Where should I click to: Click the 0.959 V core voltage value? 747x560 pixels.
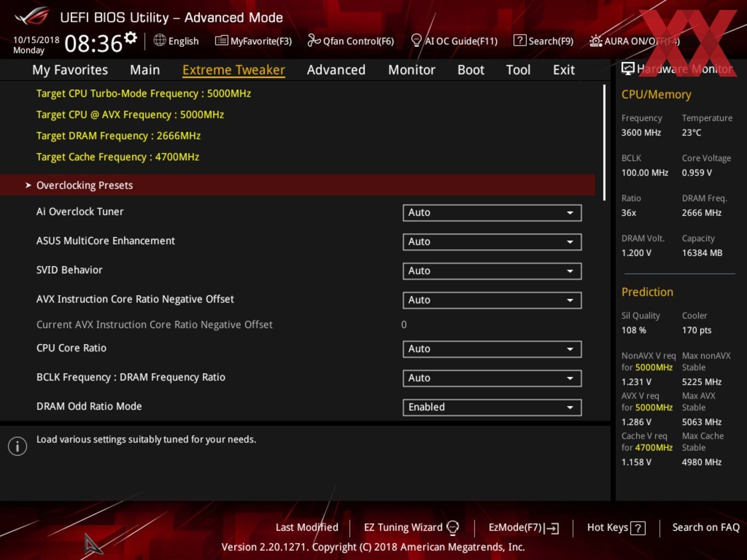click(x=696, y=172)
